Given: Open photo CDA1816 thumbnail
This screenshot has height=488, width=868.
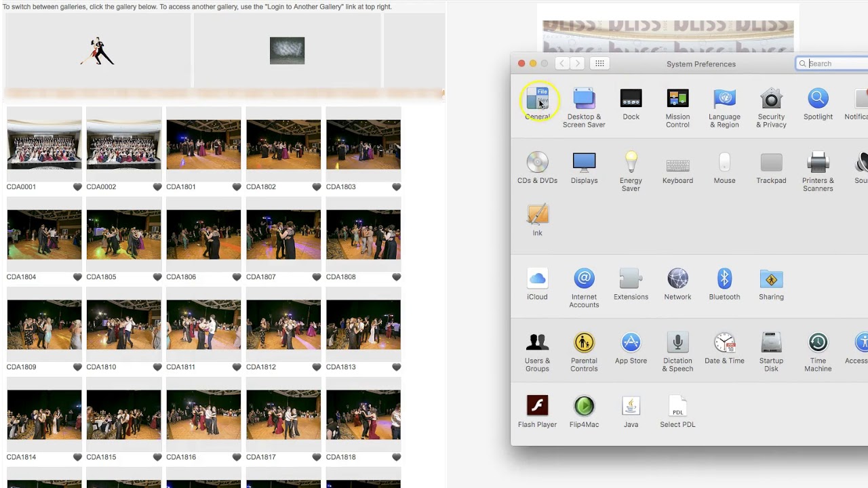Looking at the screenshot, I should [203, 415].
